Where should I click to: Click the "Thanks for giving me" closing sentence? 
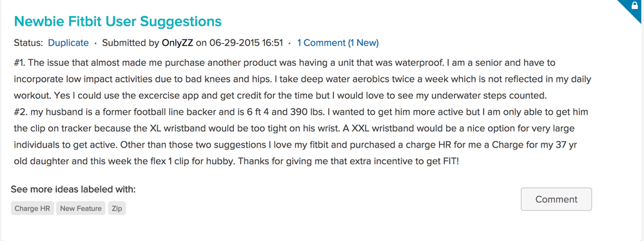pyautogui.click(x=348, y=161)
